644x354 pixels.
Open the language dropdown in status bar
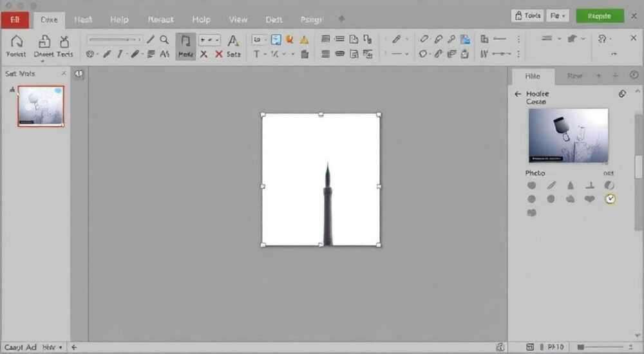[52, 348]
